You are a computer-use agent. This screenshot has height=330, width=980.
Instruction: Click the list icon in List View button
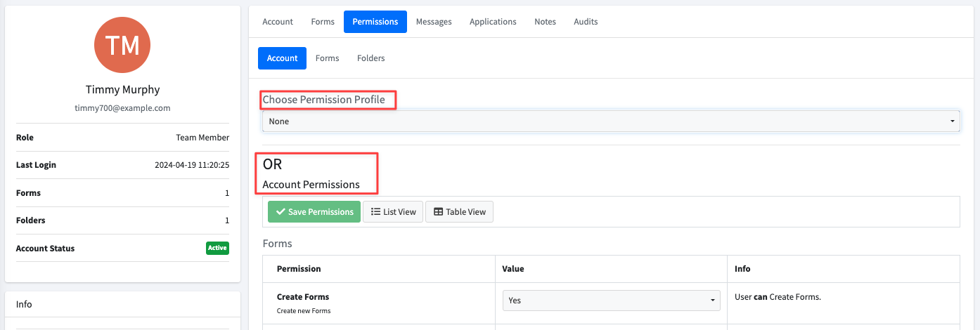(x=375, y=211)
